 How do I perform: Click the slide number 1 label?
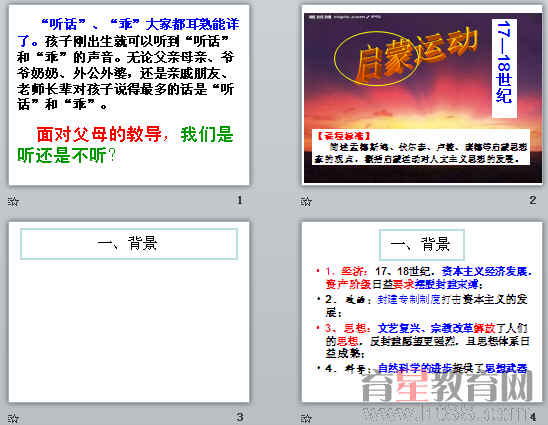point(239,200)
